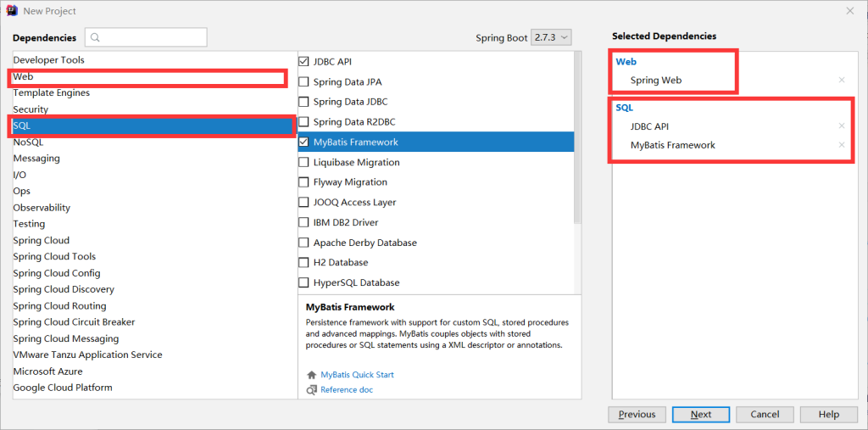Select the Web category

[24, 77]
